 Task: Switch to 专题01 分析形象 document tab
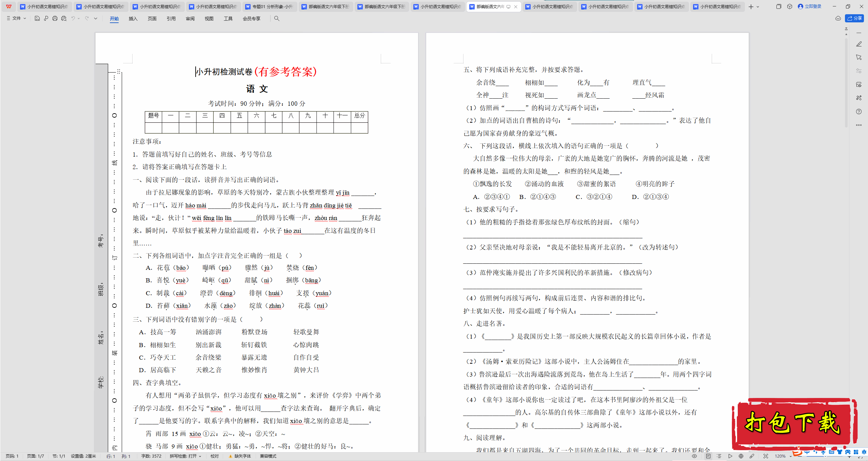(x=270, y=7)
